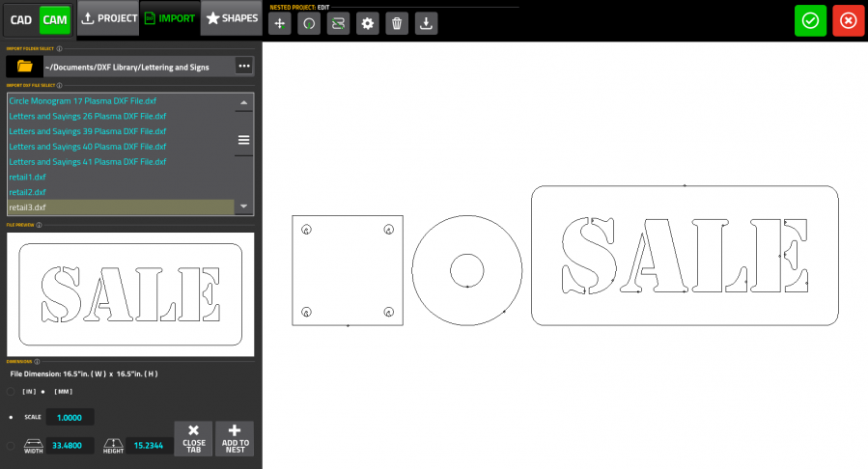This screenshot has width=868, height=469.
Task: Click file list scrollbar handle
Action: point(243,140)
